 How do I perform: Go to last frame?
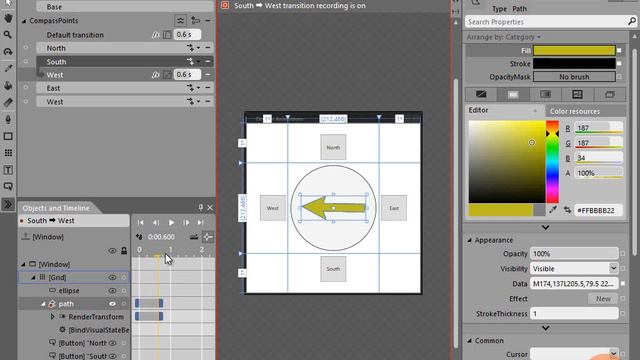[x=200, y=222]
